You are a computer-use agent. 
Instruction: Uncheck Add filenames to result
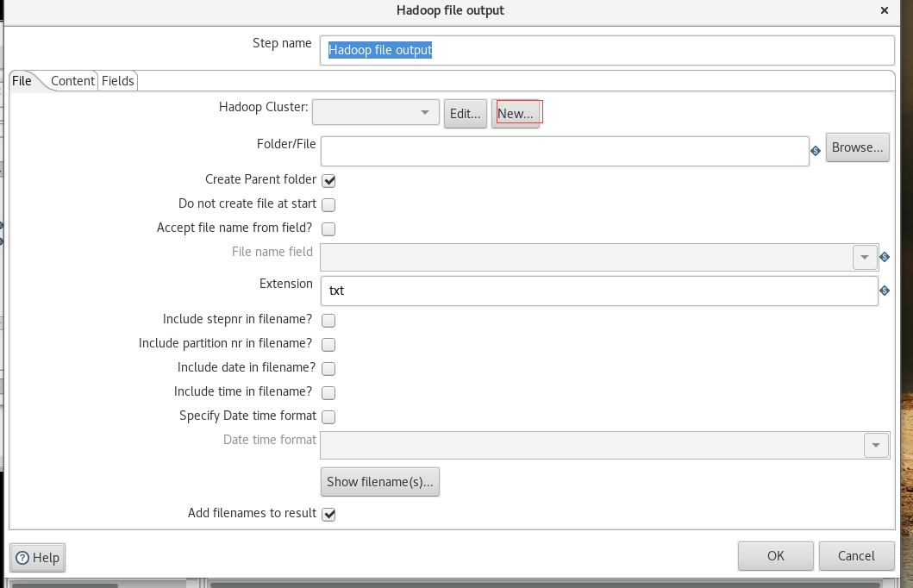point(328,514)
